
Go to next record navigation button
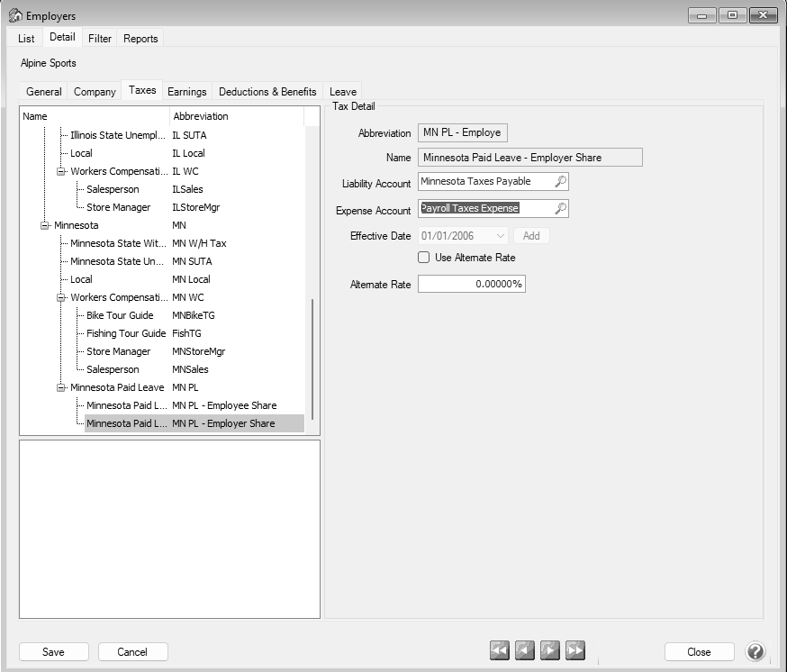point(550,650)
